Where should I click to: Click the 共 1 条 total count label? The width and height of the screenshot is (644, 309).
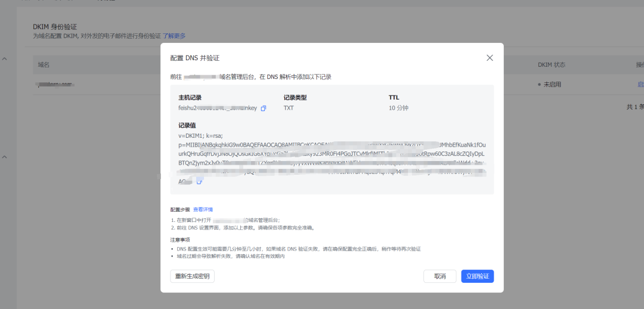point(634,107)
